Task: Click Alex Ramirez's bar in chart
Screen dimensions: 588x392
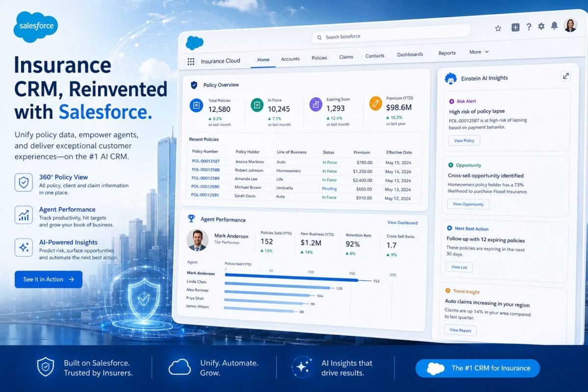Action: (x=268, y=294)
